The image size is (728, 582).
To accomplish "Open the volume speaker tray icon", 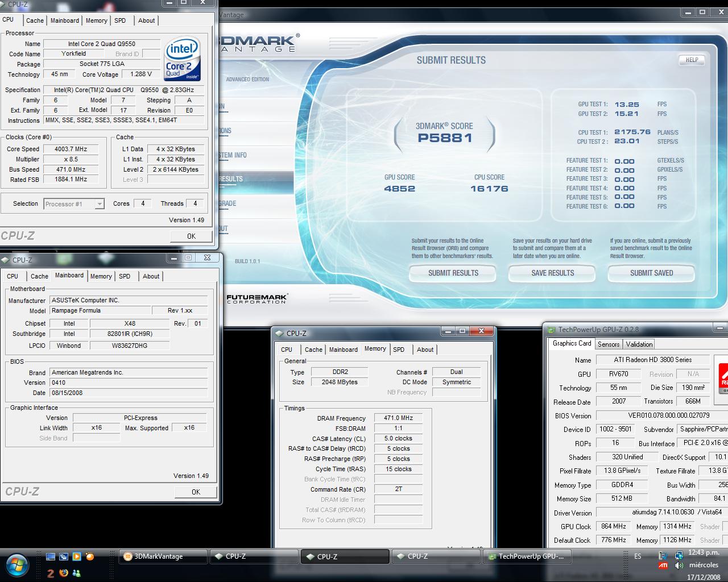I will coord(679,566).
